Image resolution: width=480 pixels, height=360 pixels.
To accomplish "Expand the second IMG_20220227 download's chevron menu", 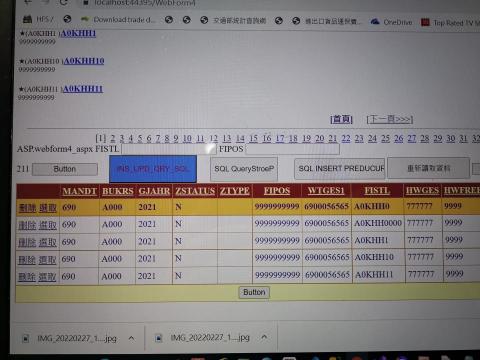I will (264, 337).
